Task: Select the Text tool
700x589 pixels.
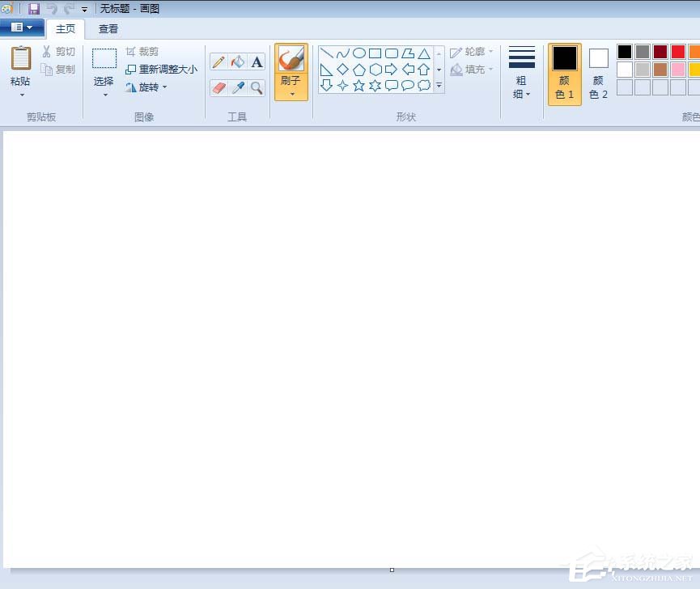Action: pyautogui.click(x=257, y=61)
